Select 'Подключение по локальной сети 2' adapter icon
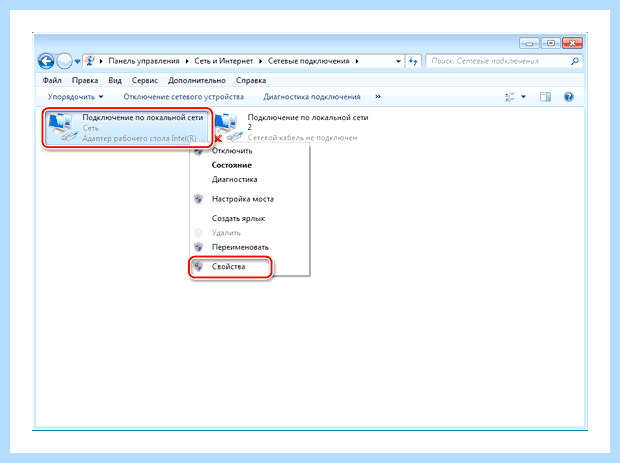The width and height of the screenshot is (620, 463). (x=227, y=127)
